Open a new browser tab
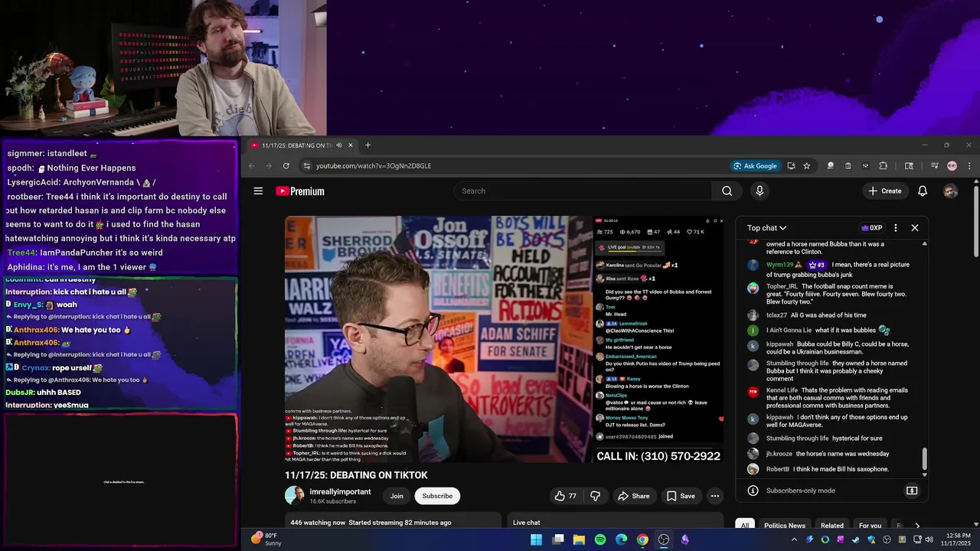Viewport: 980px width, 551px height. (367, 145)
